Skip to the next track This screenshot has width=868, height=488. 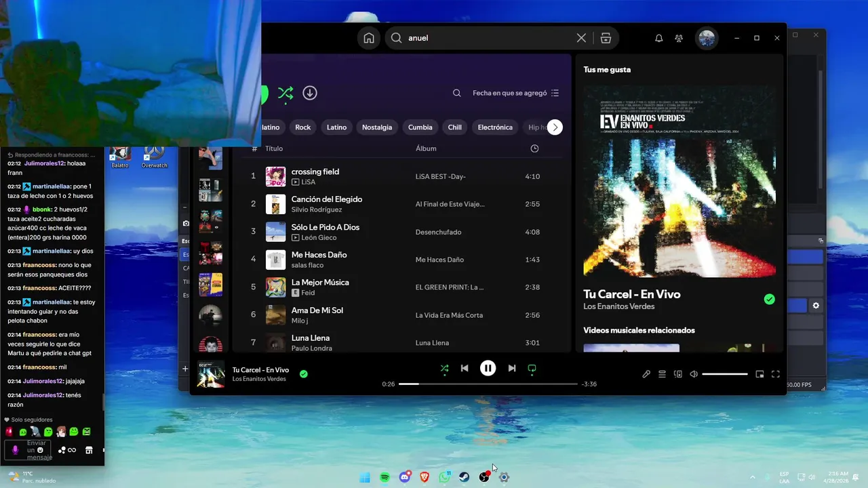(512, 368)
